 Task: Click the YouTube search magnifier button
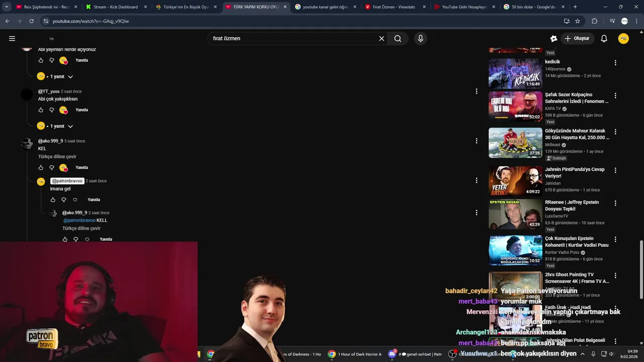397,39
